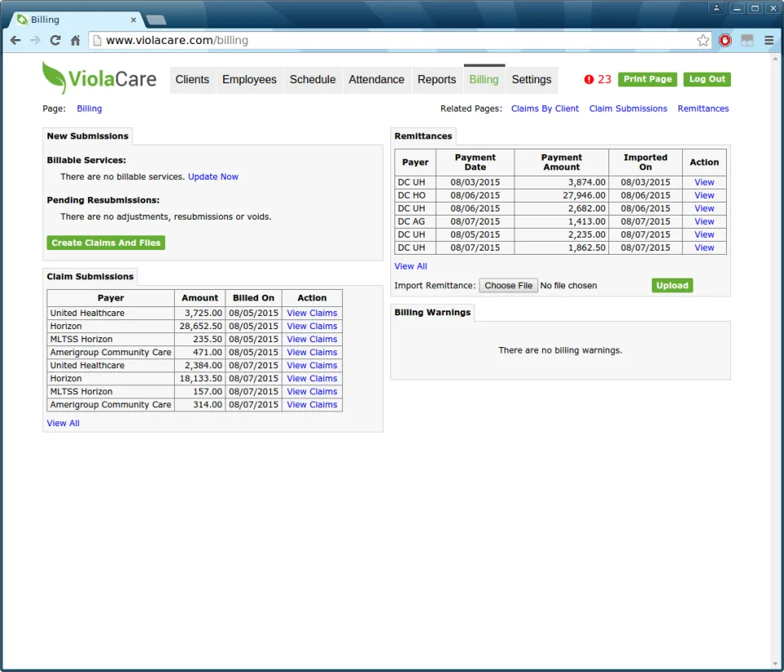Click the Log Out button
The height and width of the screenshot is (672, 784).
click(x=707, y=79)
